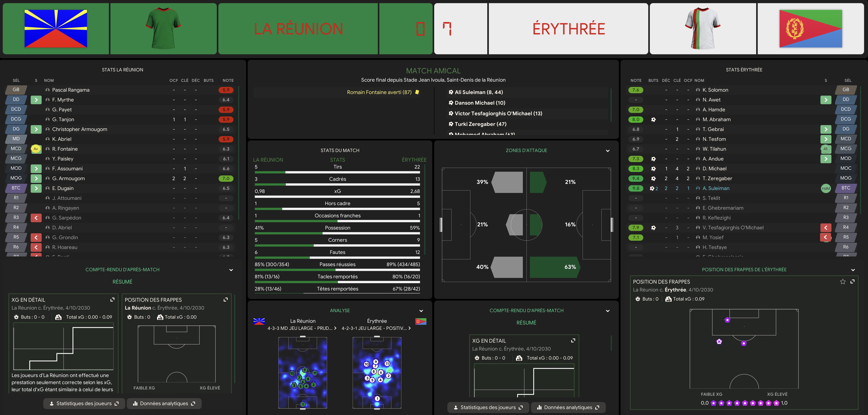The height and width of the screenshot is (415, 868).
Task: Click STATS LA RÉUNION panel title
Action: click(x=123, y=70)
